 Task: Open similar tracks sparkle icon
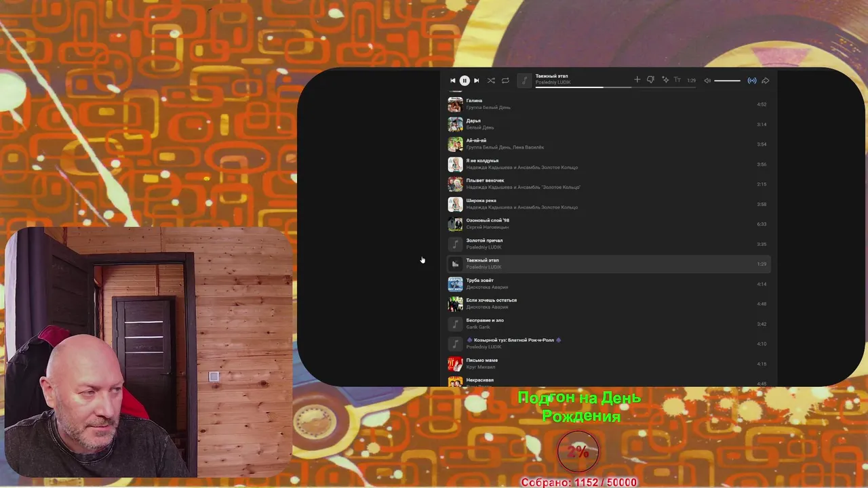[x=665, y=80]
